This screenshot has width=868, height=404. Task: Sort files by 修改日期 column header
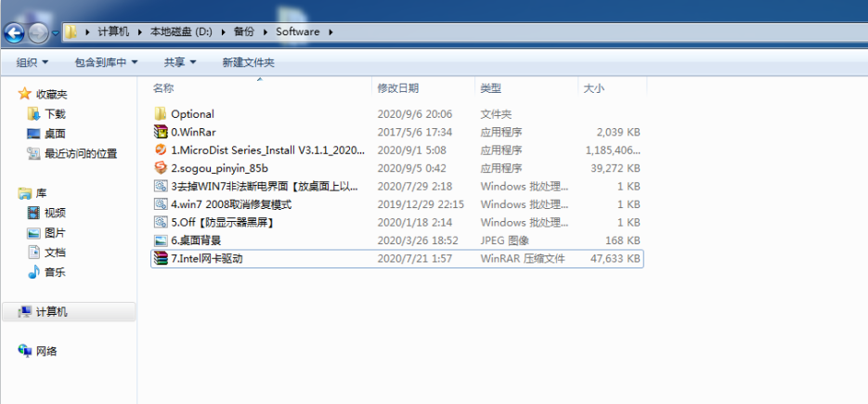pyautogui.click(x=397, y=88)
